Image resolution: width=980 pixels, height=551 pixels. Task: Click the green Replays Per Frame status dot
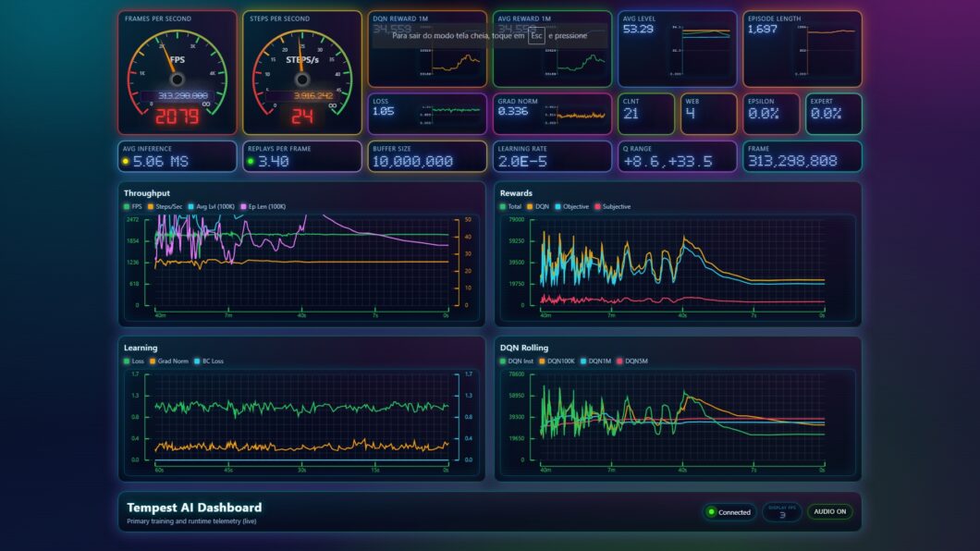(x=251, y=162)
